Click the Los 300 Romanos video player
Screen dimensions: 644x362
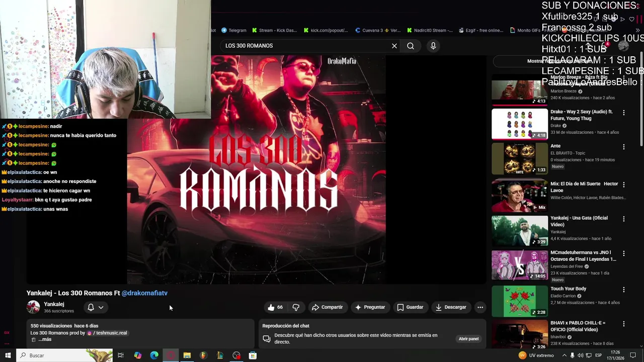(256, 169)
